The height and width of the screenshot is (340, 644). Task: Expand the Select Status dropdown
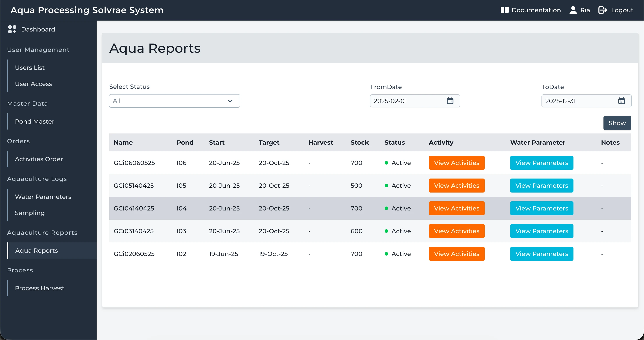175,101
